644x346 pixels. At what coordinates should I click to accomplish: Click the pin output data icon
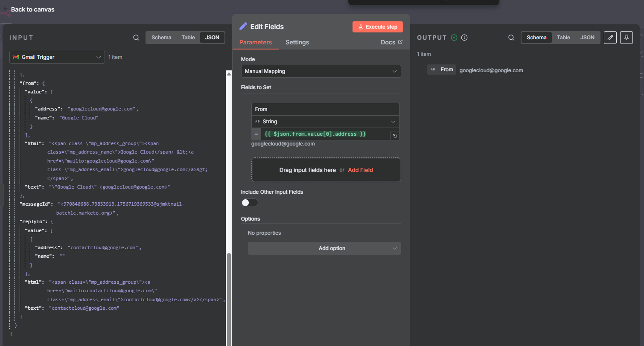tap(626, 38)
